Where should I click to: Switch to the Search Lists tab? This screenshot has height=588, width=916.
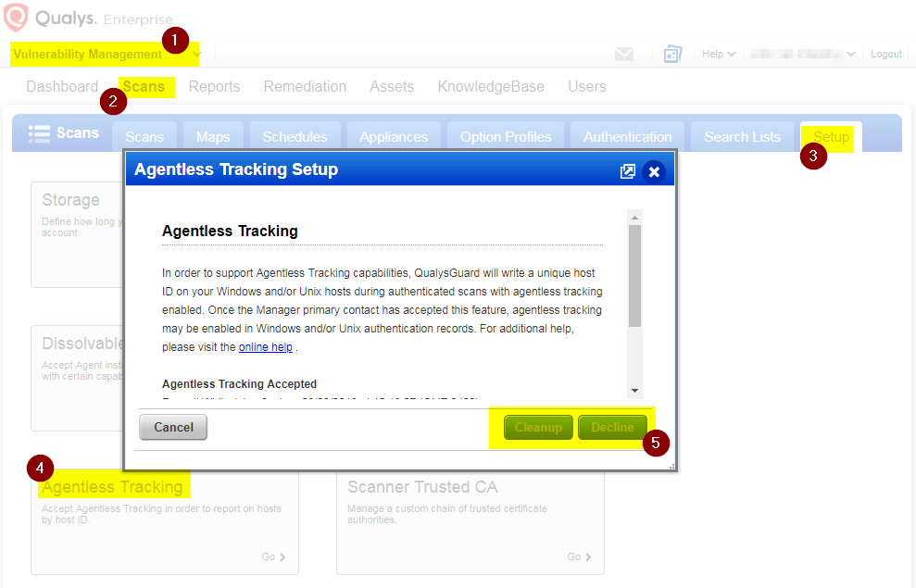click(x=743, y=137)
